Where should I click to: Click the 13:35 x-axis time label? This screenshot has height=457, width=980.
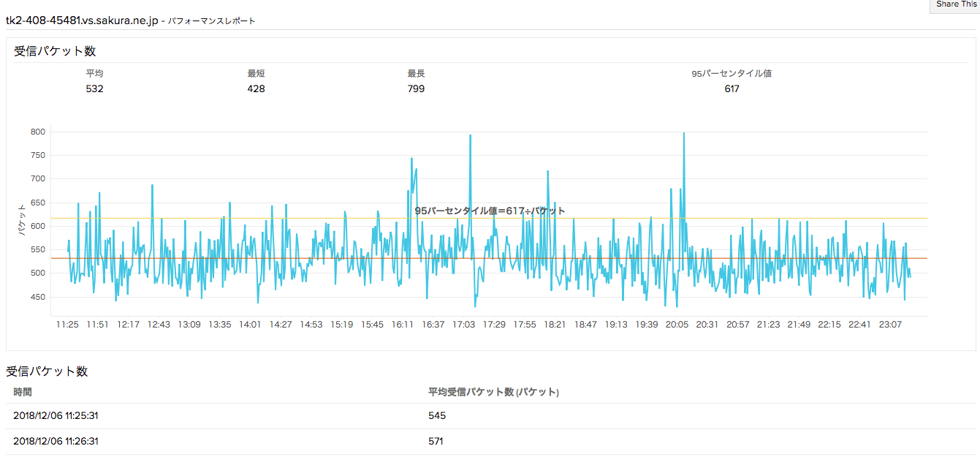click(x=220, y=325)
